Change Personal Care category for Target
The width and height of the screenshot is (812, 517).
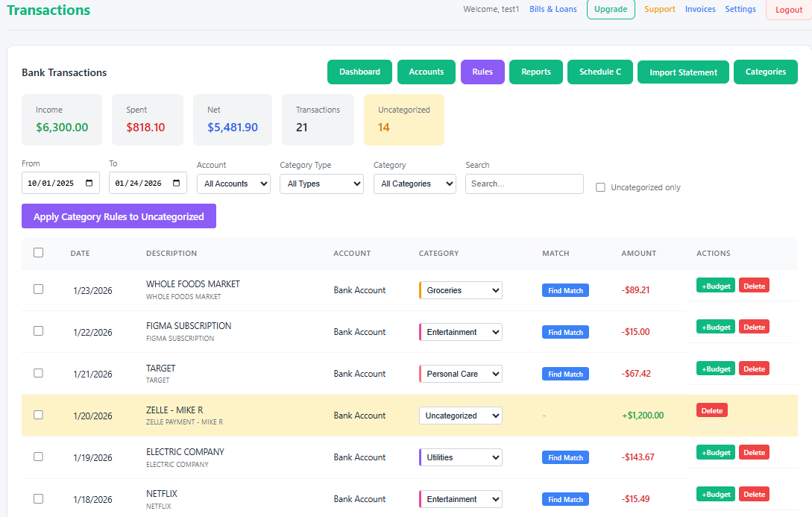point(460,374)
